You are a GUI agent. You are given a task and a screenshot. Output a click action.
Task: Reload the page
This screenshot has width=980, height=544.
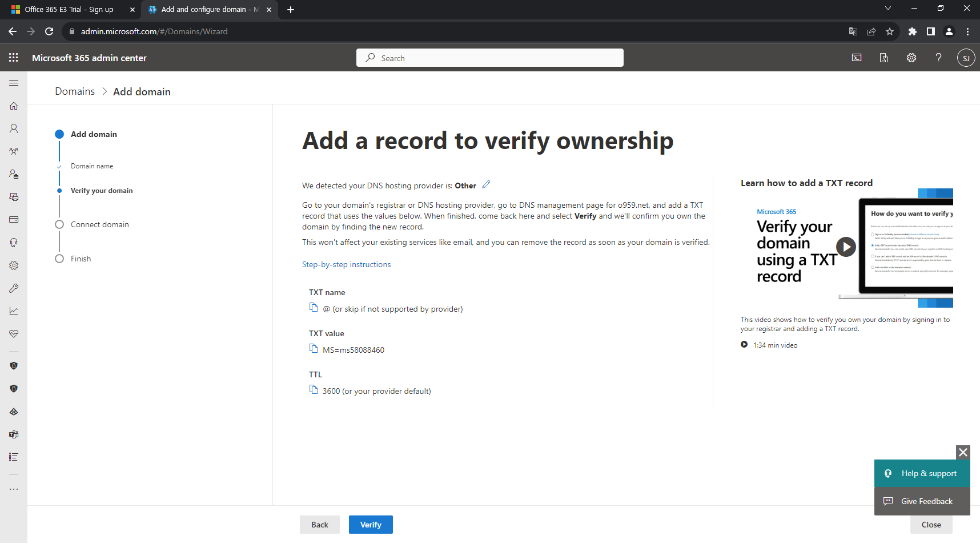(49, 31)
